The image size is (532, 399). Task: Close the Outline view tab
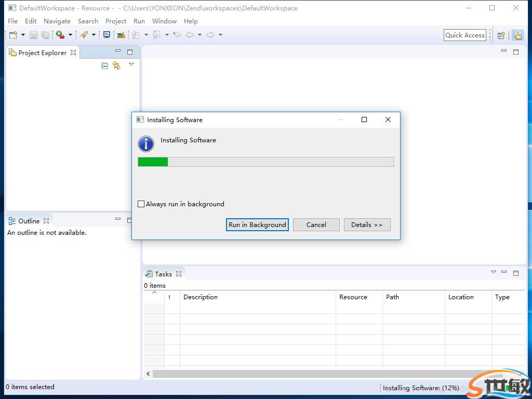tap(46, 221)
